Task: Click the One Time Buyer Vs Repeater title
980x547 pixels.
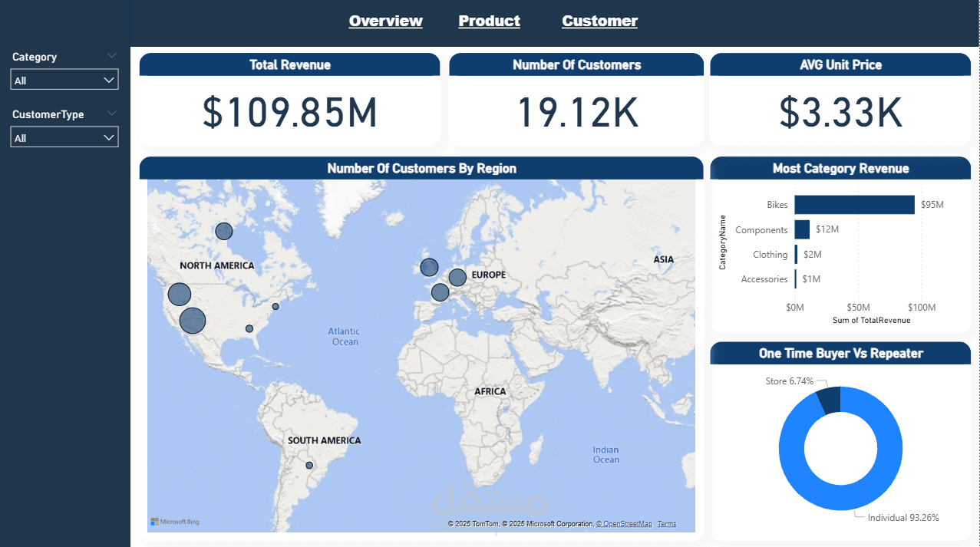Action: tap(841, 354)
